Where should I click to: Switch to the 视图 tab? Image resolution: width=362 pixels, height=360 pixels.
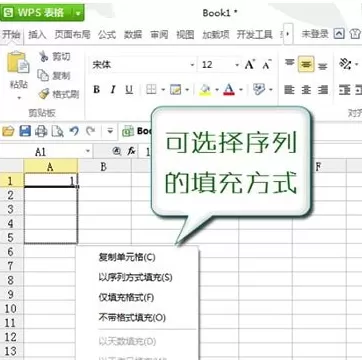point(185,34)
